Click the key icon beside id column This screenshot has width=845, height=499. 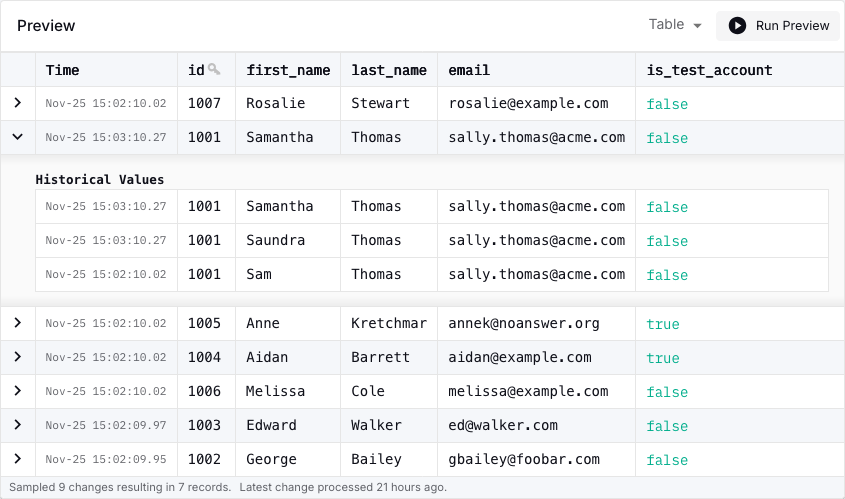pos(214,70)
